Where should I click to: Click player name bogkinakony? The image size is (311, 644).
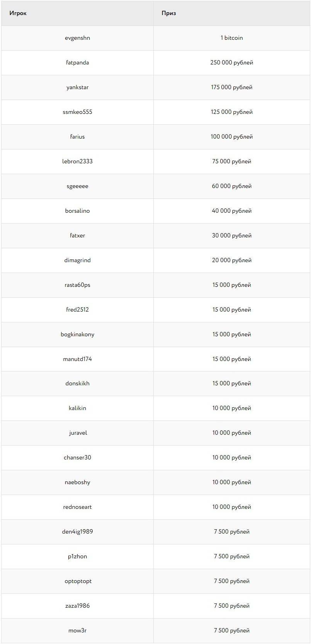(77, 334)
